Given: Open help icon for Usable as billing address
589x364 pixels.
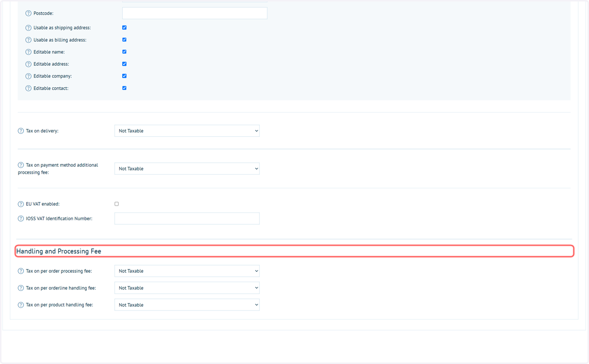Looking at the screenshot, I should coord(28,40).
